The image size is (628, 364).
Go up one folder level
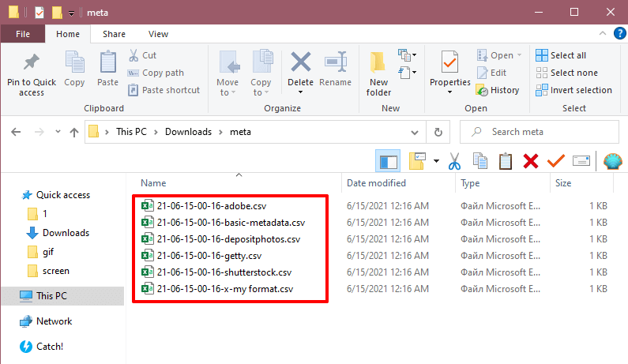coord(74,132)
